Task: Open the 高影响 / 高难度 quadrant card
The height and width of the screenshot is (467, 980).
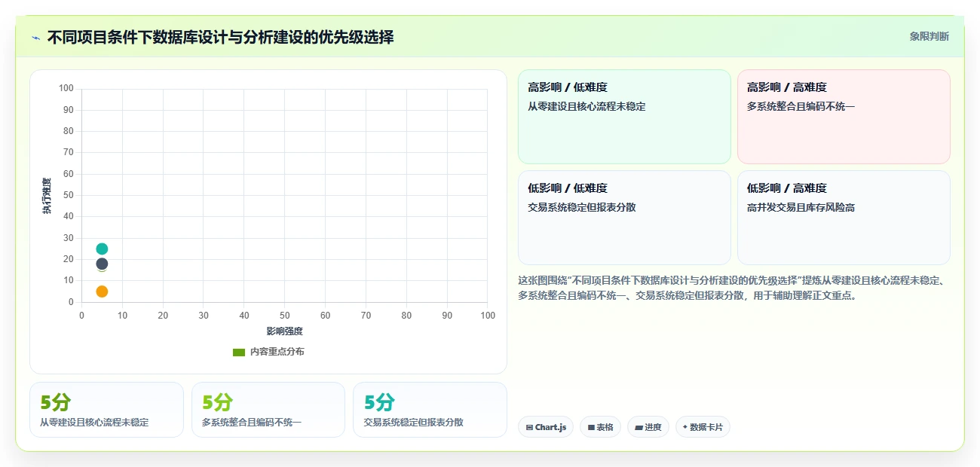Action: 844,117
